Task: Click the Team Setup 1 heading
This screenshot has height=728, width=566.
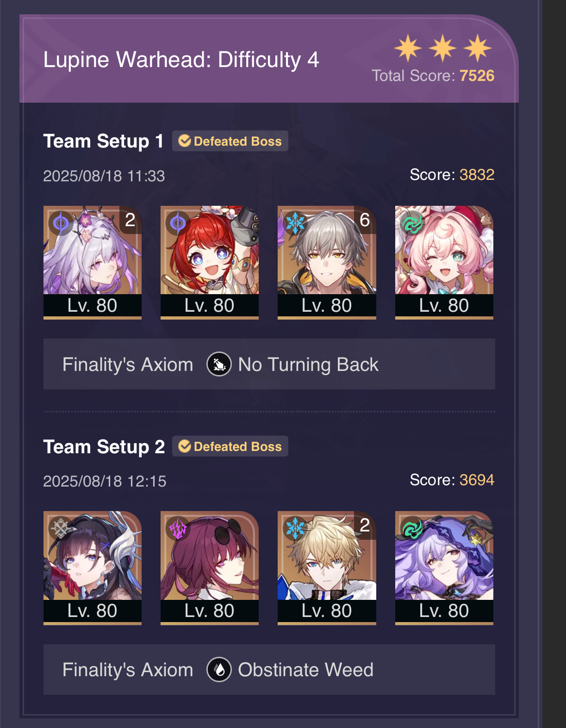Action: pos(103,141)
